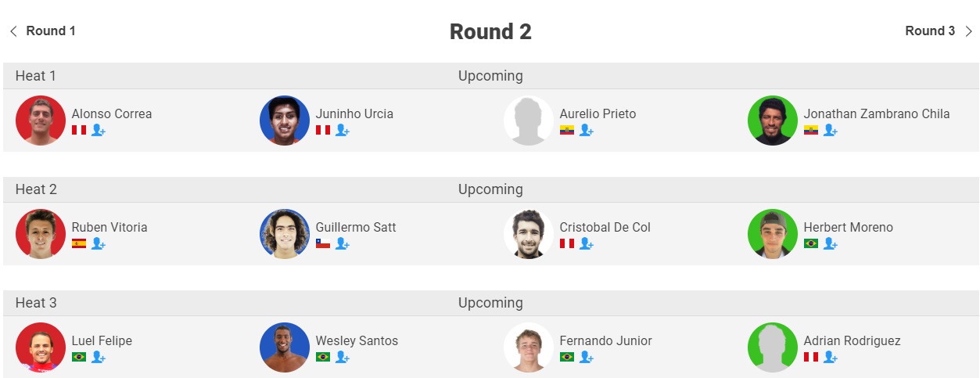This screenshot has width=980, height=378.
Task: Advance with the right chevron arrow
Action: [x=968, y=31]
